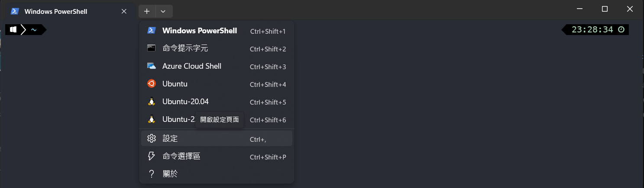Close the Windows PowerShell tab
This screenshot has width=644, height=188.
click(124, 11)
